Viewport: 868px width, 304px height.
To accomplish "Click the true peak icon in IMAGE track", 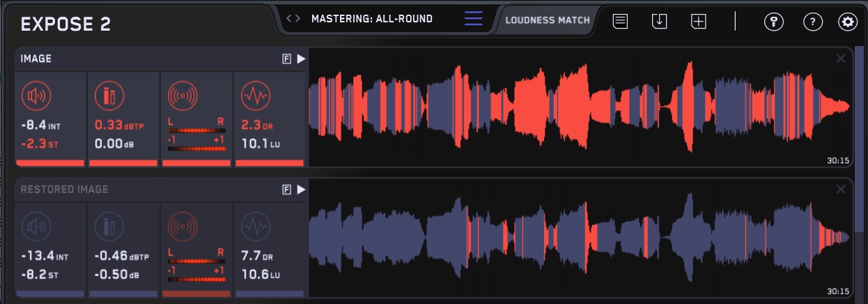I will pos(109,95).
